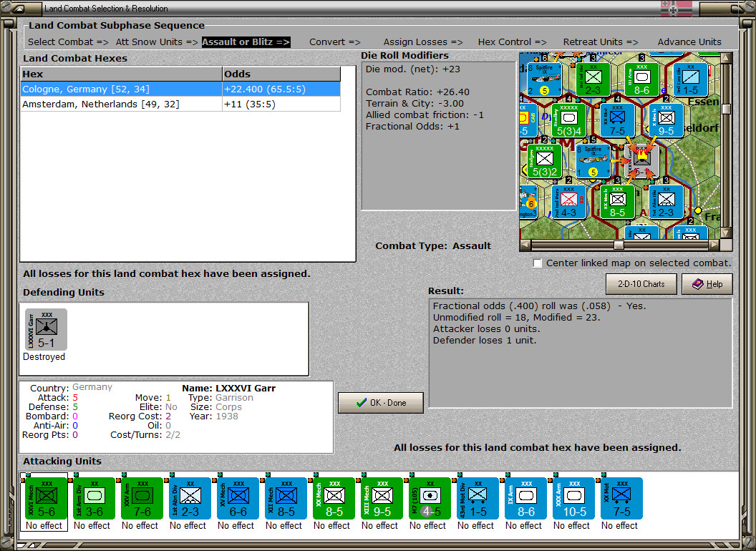Click the map scroll left arrow
Image resolution: width=756 pixels, height=551 pixels.
pos(525,245)
